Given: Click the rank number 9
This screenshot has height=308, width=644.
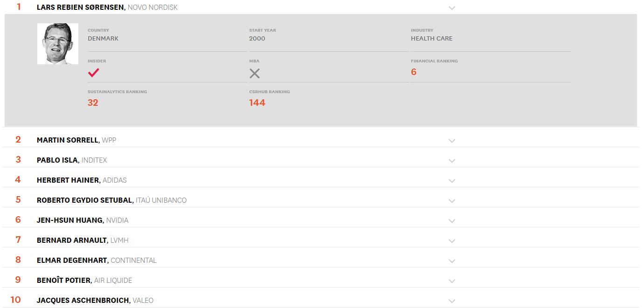Looking at the screenshot, I should pos(18,280).
